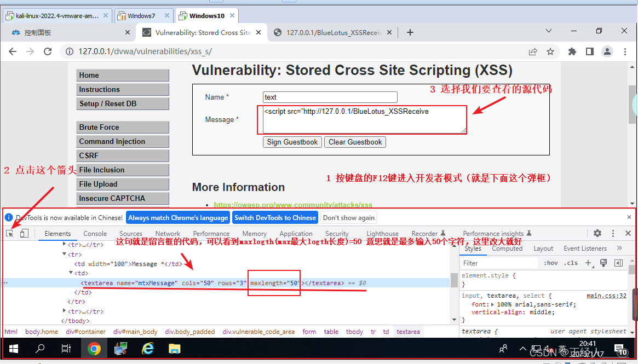
Task: Open the Application tab
Action: pyautogui.click(x=296, y=233)
